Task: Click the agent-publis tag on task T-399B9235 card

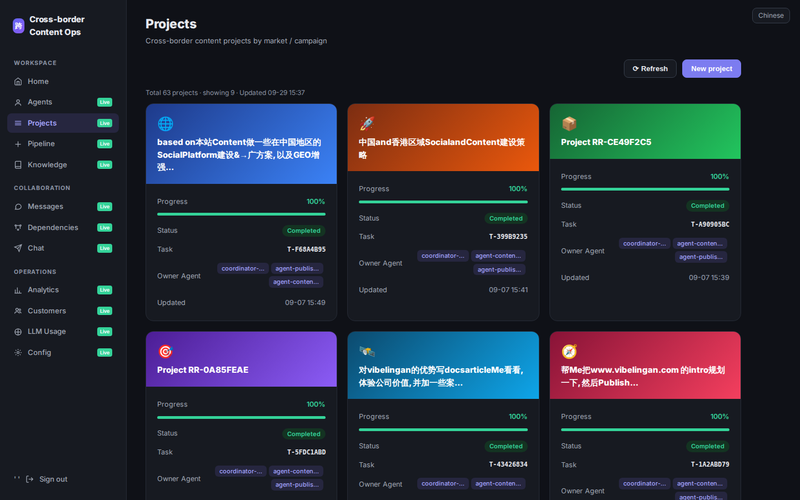Action: pos(499,270)
